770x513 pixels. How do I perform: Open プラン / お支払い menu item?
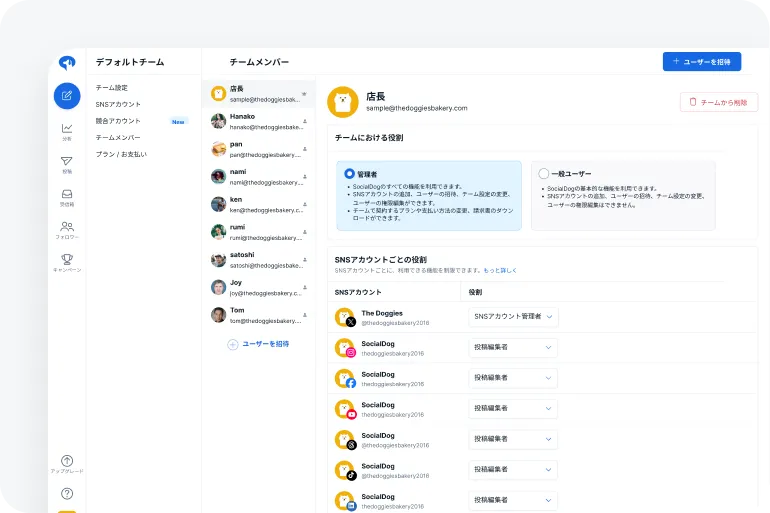(121, 154)
